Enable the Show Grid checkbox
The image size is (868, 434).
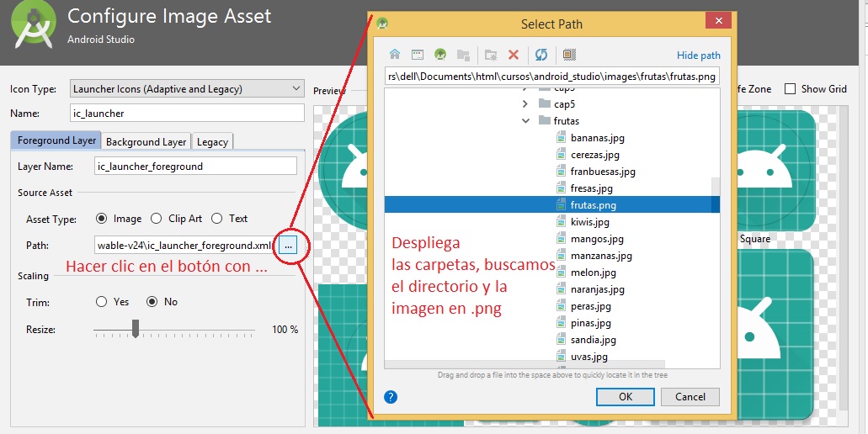click(790, 89)
